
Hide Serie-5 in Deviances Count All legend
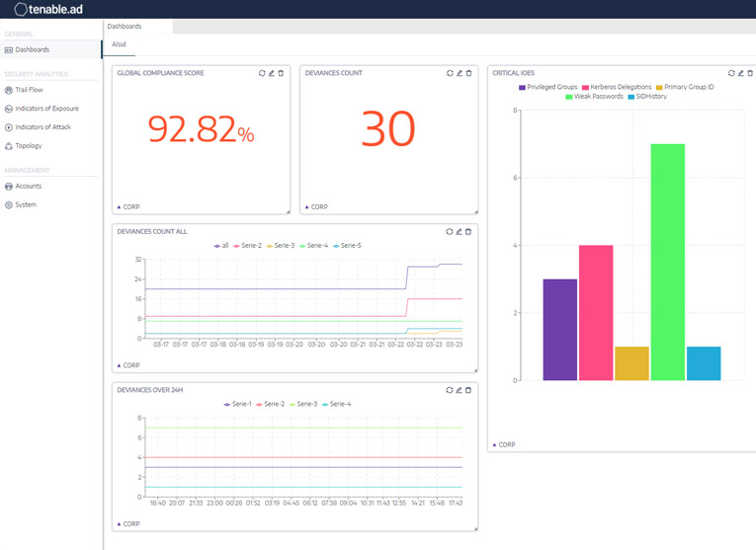348,245
